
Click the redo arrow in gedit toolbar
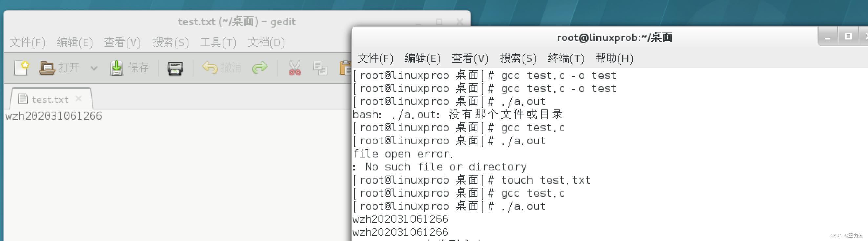pyautogui.click(x=260, y=68)
